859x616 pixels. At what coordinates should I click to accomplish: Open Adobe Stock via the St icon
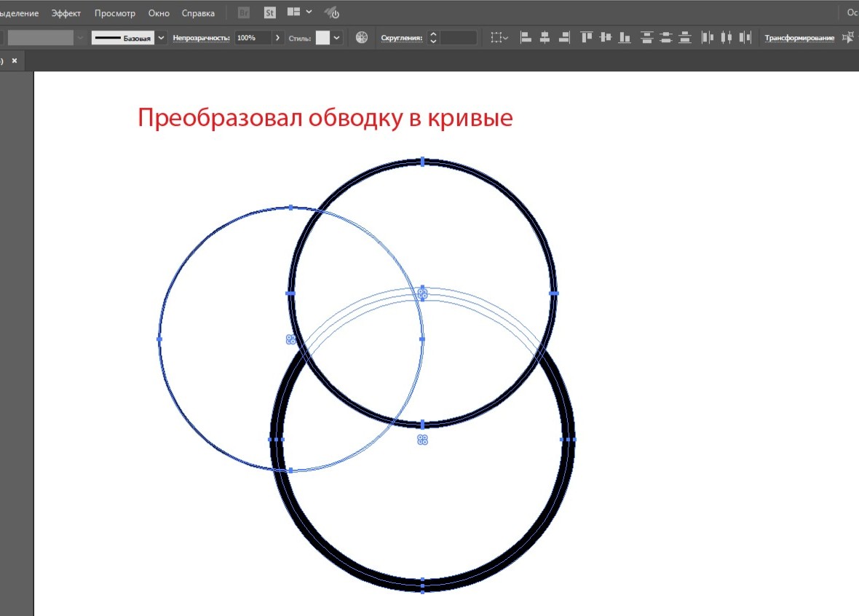coord(269,12)
